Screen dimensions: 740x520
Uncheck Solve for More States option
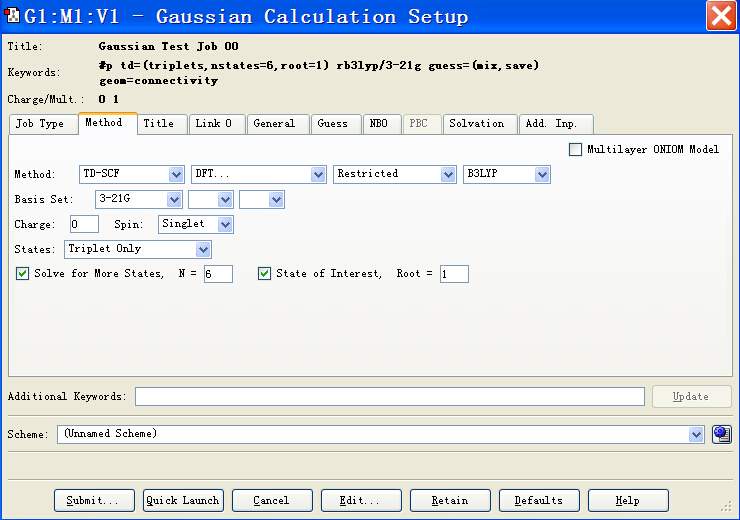coord(23,273)
